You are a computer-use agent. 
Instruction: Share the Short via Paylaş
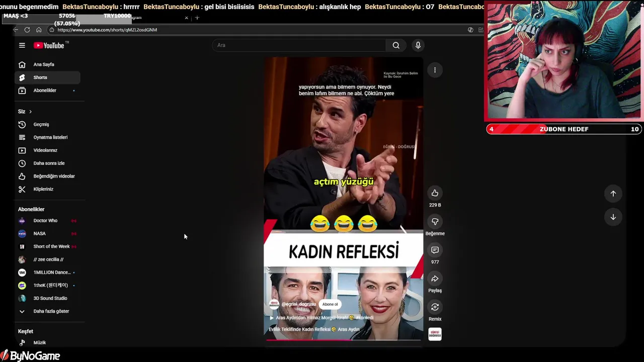pos(435,279)
